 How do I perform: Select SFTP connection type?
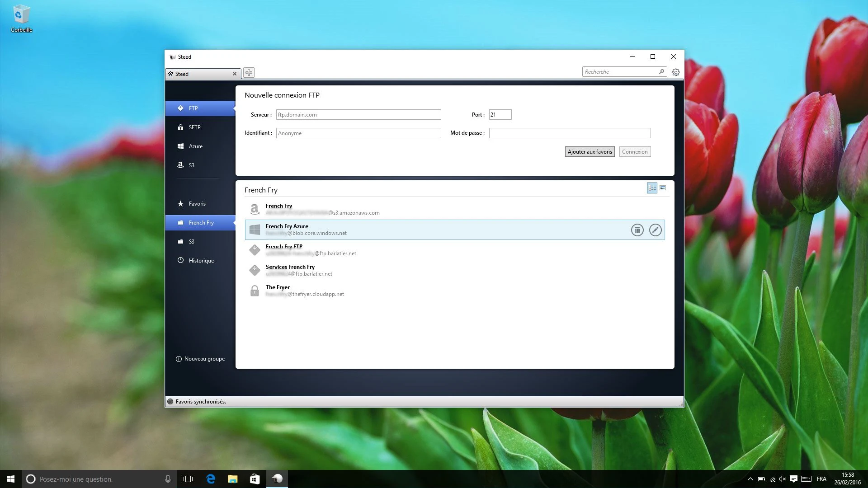pos(194,127)
